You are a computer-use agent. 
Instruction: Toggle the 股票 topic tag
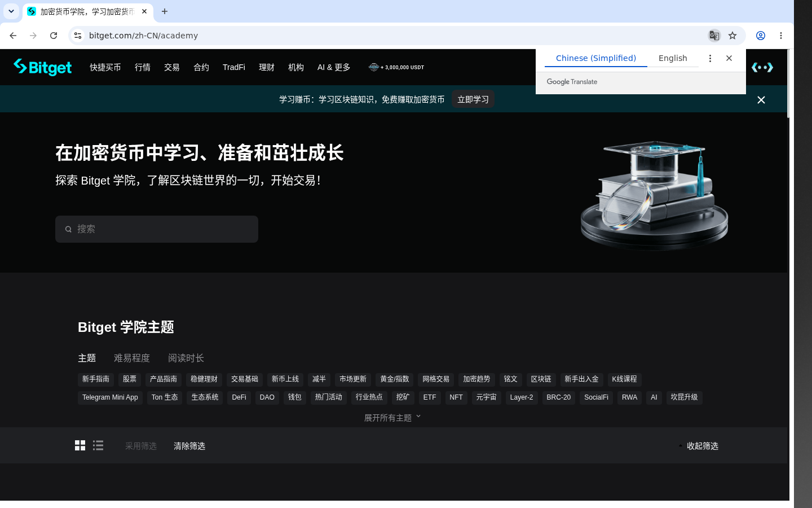click(130, 379)
